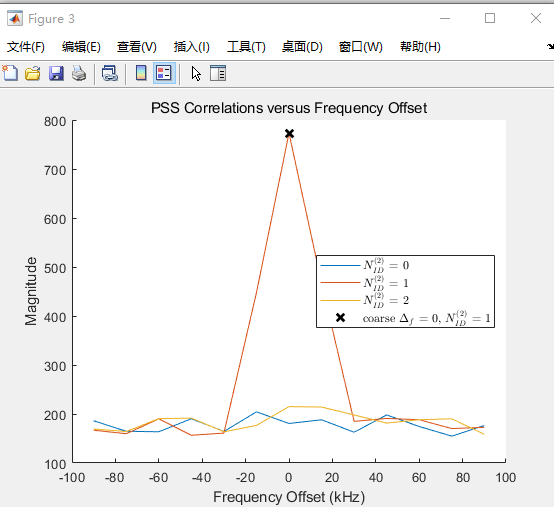554x507 pixels.
Task: Open the 查看(V) menu
Action: (x=137, y=47)
